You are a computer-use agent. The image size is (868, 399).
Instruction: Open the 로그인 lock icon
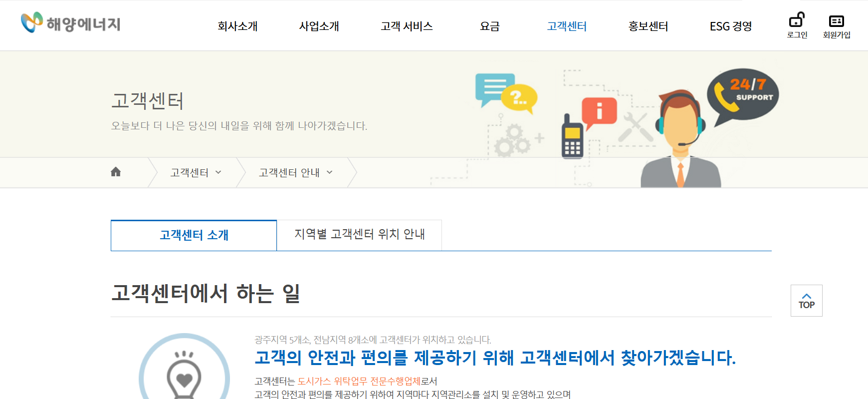pos(797,20)
